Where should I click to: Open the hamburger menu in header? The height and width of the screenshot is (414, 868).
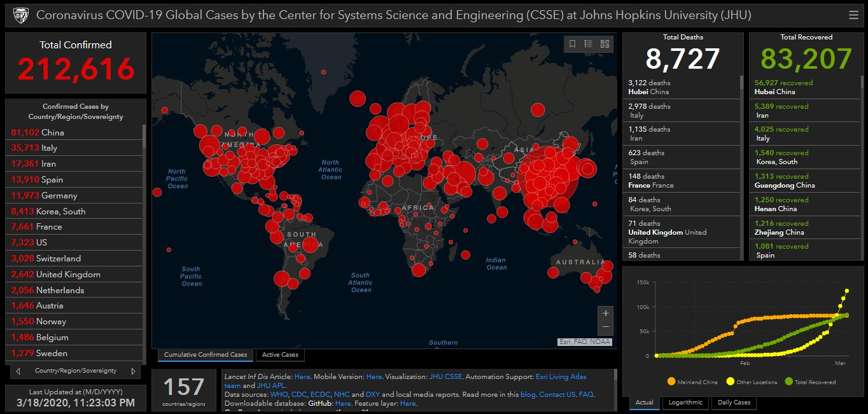(x=853, y=15)
